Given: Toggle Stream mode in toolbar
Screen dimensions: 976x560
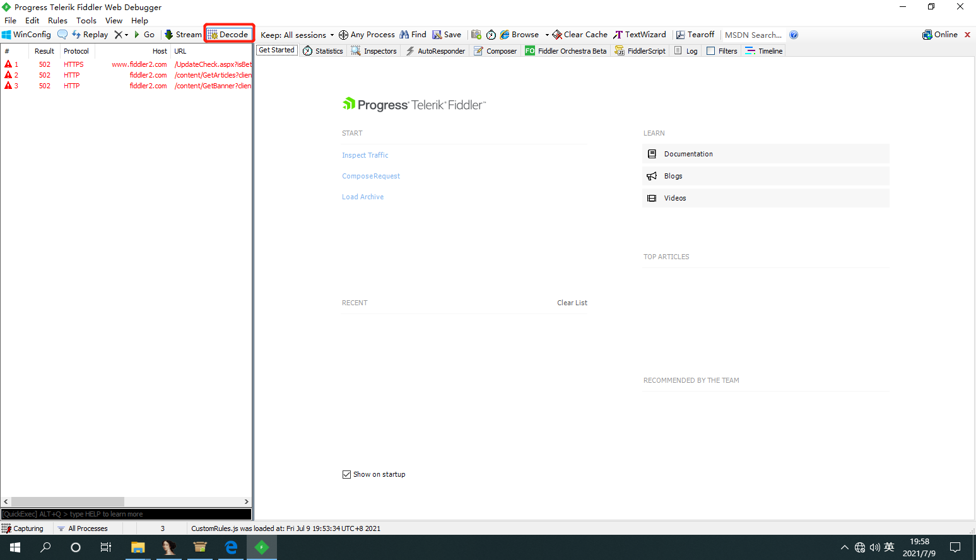Looking at the screenshot, I should pyautogui.click(x=183, y=35).
